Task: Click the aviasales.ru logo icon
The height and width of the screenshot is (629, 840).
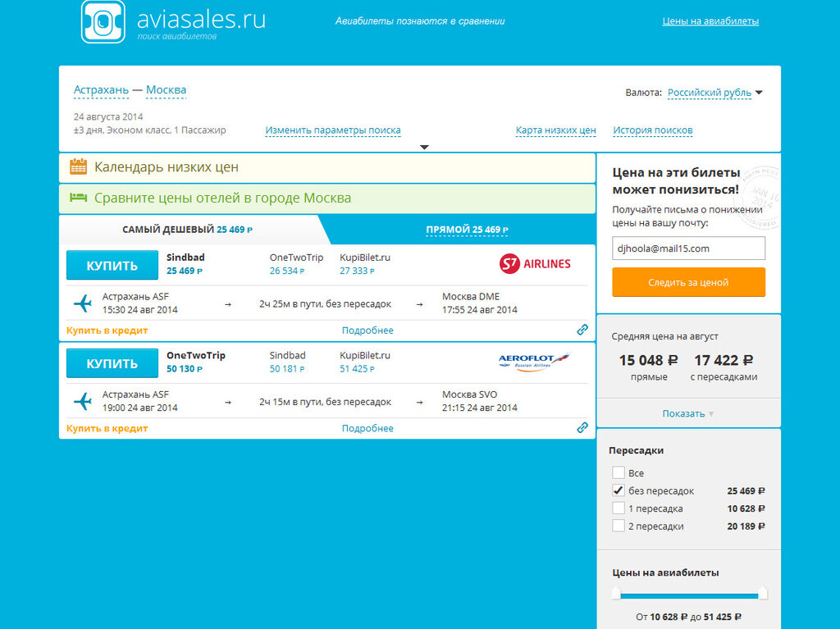Action: click(x=103, y=21)
